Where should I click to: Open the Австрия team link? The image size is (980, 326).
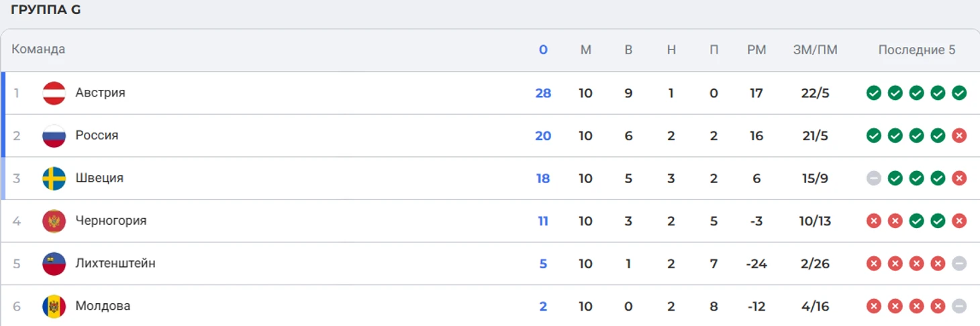pyautogui.click(x=100, y=93)
